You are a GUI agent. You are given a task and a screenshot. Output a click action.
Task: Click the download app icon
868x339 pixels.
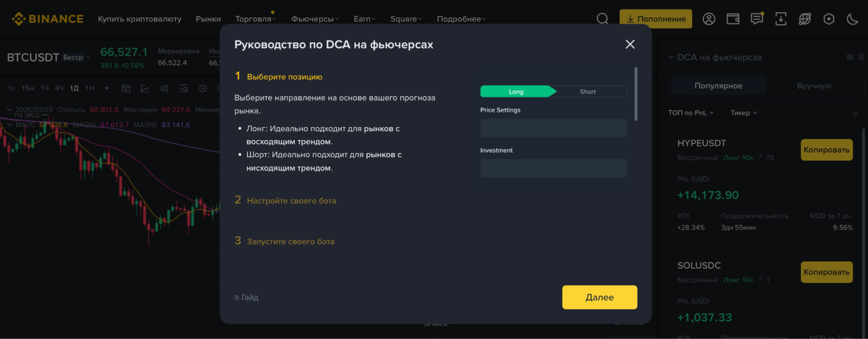781,19
